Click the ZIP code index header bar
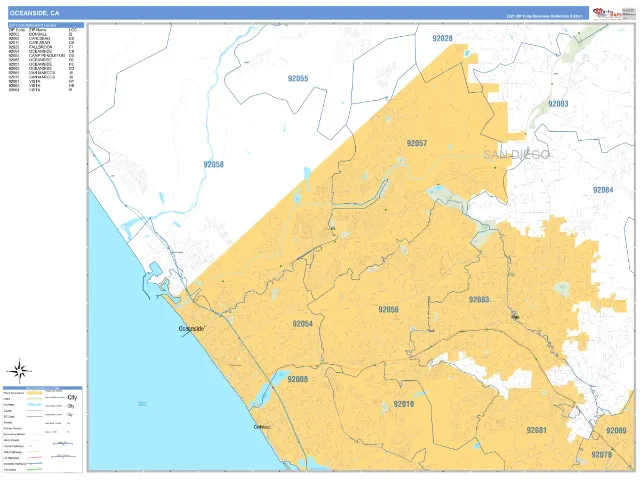The image size is (640, 480). (x=46, y=25)
